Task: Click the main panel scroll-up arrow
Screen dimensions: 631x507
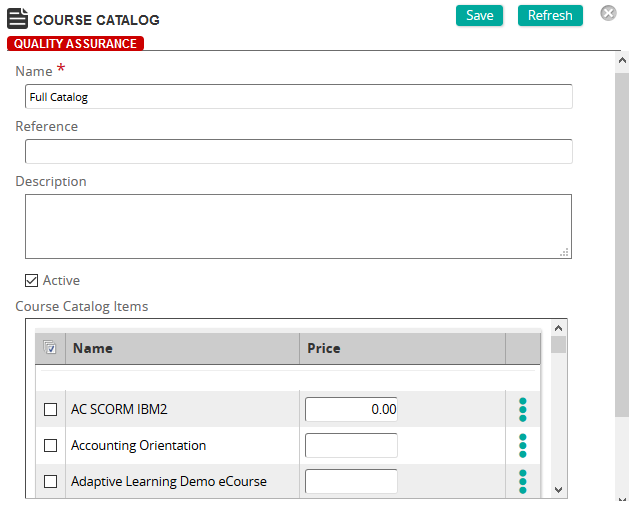Action: point(622,61)
